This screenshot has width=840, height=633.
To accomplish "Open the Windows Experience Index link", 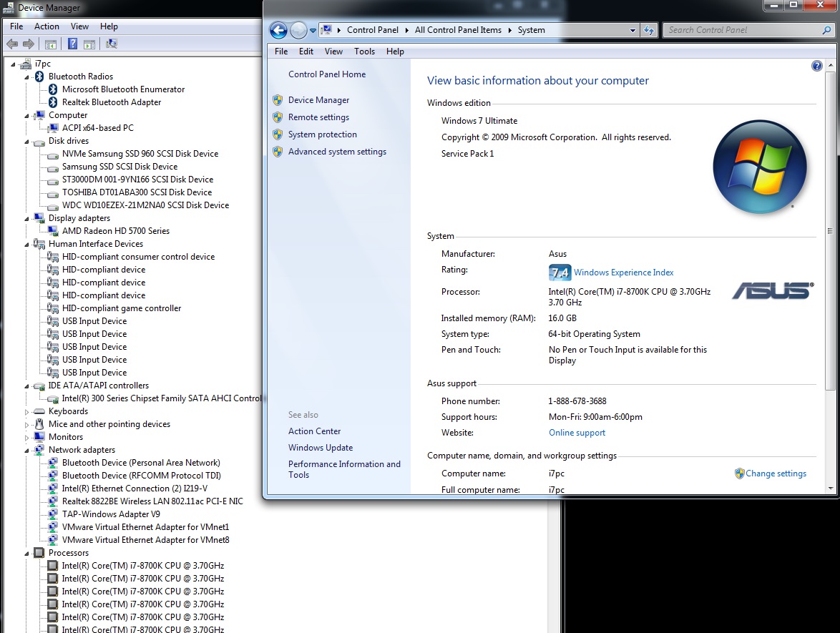I will [x=624, y=273].
